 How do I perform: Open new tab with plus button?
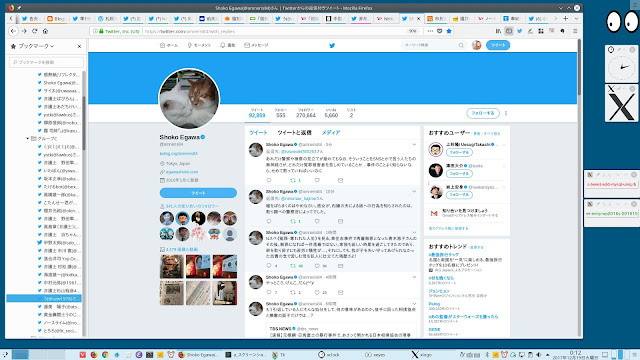point(565,18)
